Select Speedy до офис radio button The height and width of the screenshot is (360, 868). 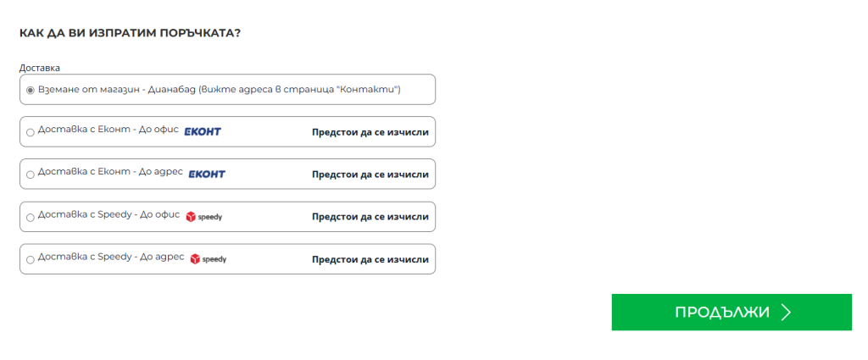(31, 218)
